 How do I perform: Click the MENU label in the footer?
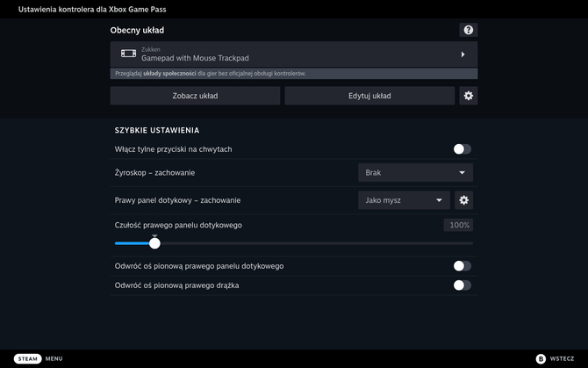click(x=54, y=358)
